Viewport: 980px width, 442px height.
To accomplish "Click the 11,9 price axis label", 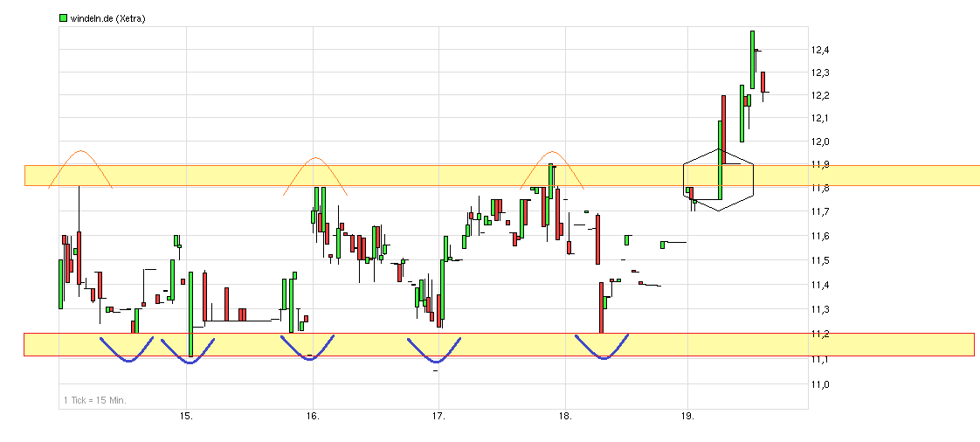I will [x=820, y=164].
